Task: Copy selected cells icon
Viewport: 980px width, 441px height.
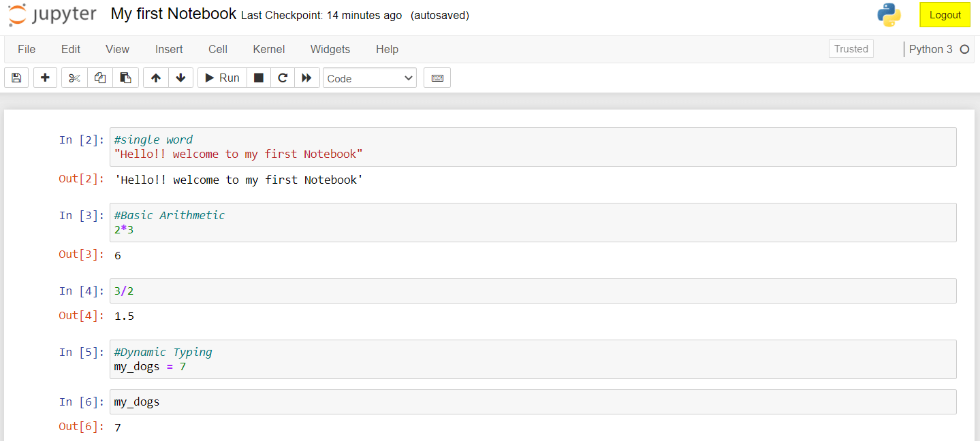Action: click(x=100, y=78)
